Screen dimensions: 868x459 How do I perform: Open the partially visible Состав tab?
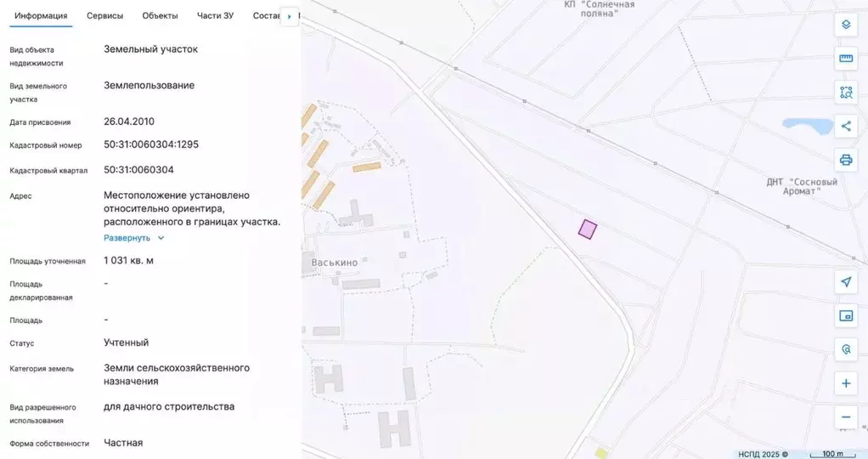click(267, 15)
